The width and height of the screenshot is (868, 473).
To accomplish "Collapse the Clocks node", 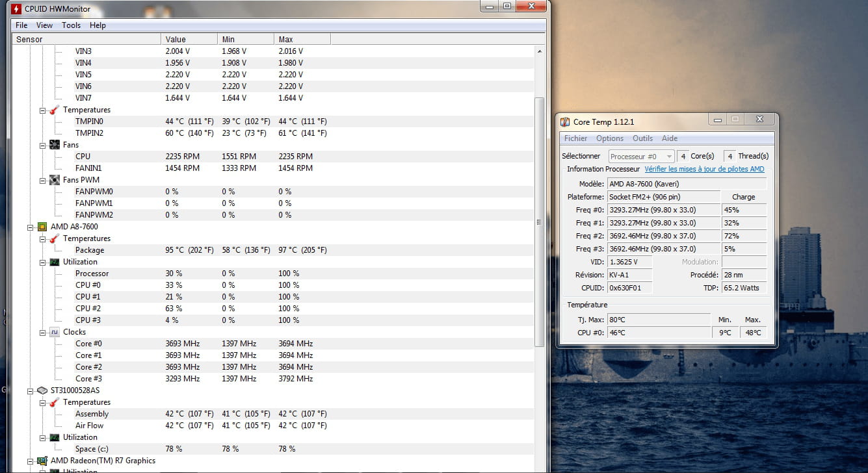I will pyautogui.click(x=43, y=332).
